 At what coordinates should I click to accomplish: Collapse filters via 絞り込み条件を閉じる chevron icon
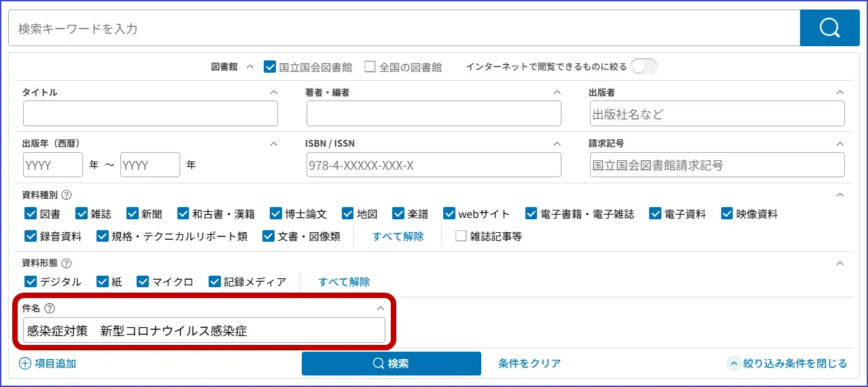(x=733, y=364)
